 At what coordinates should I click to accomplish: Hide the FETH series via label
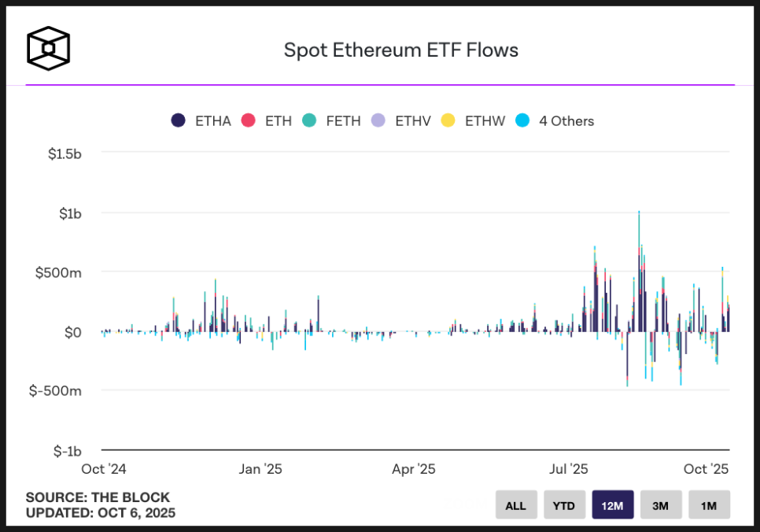click(343, 120)
